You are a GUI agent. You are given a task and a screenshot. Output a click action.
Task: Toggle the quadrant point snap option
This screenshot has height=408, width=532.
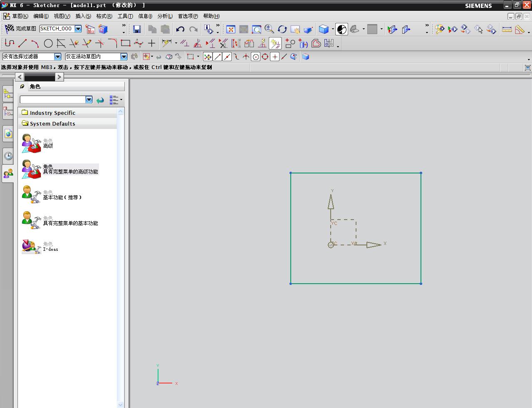click(265, 57)
